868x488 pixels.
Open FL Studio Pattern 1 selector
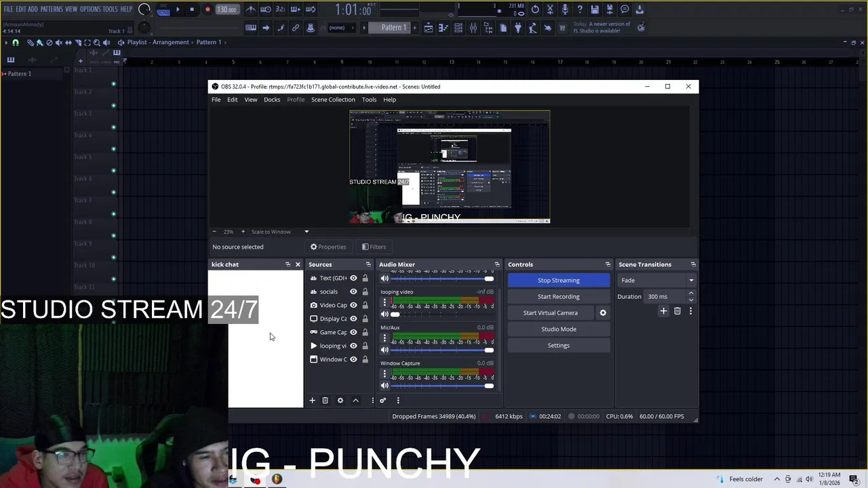point(393,28)
